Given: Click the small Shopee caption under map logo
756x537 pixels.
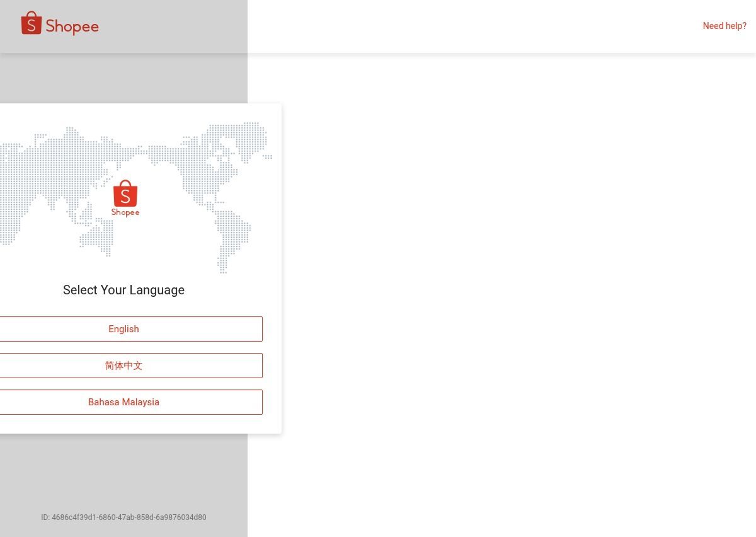Looking at the screenshot, I should click(125, 212).
